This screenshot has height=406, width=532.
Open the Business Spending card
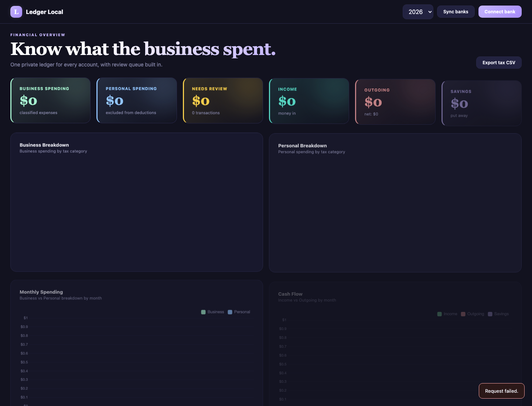tap(51, 100)
